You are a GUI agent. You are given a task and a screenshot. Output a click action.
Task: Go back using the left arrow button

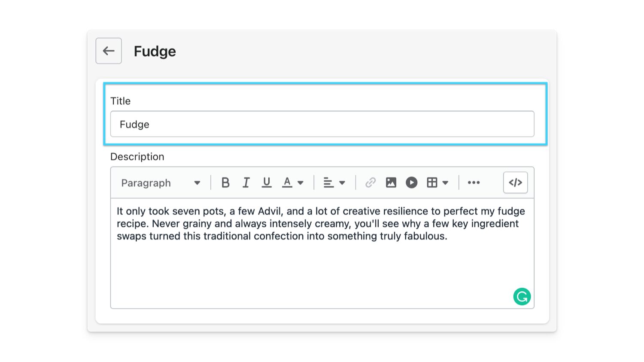[x=109, y=51]
